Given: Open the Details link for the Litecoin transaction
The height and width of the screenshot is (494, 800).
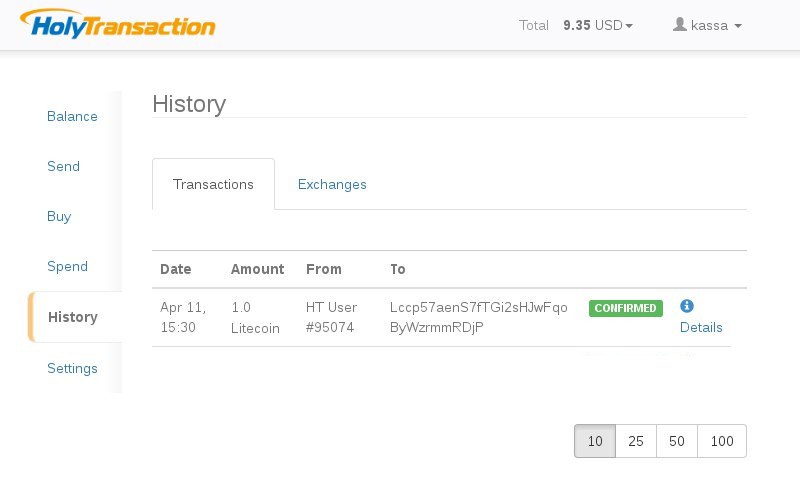Looking at the screenshot, I should pyautogui.click(x=701, y=327).
